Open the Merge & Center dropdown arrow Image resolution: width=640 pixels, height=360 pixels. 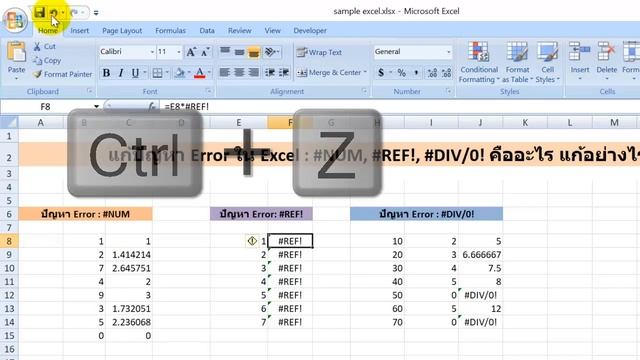point(365,72)
